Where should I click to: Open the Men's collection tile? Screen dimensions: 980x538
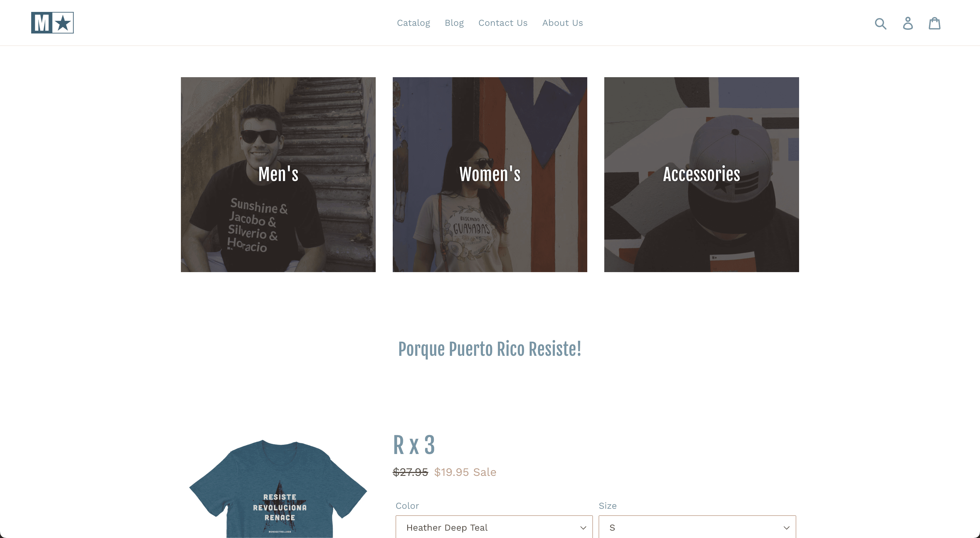[x=278, y=175]
